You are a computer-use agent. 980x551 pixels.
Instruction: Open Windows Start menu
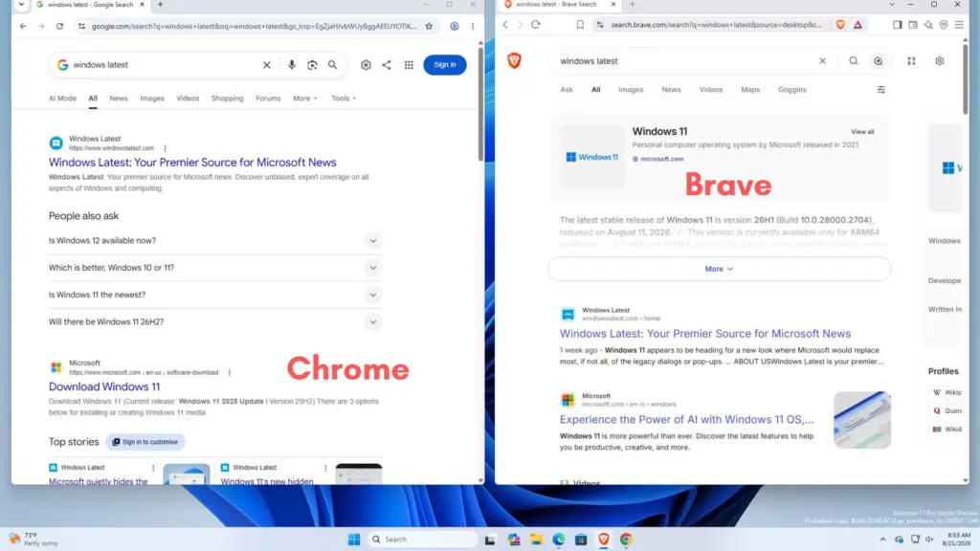coord(354,540)
